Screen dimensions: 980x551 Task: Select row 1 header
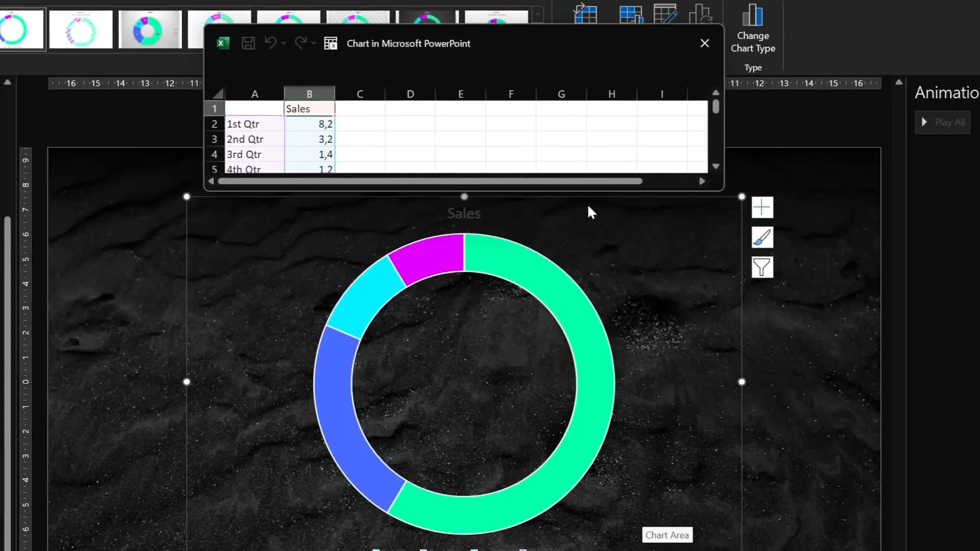tap(214, 109)
